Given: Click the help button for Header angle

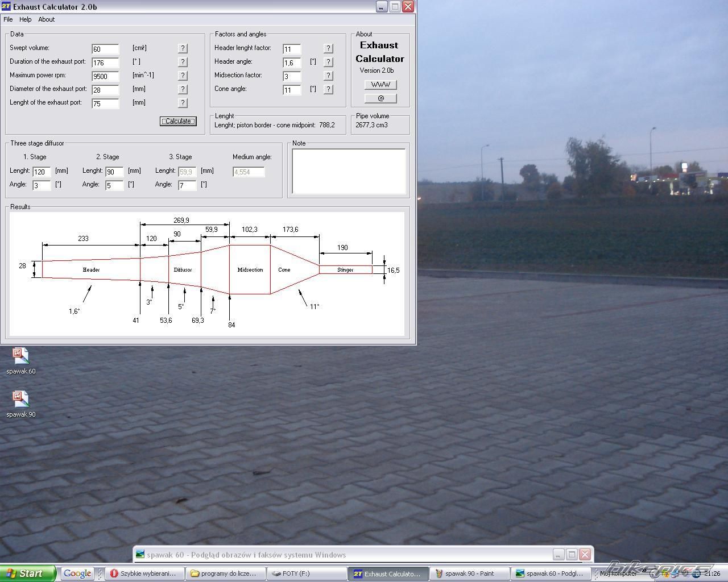Looking at the screenshot, I should point(328,62).
